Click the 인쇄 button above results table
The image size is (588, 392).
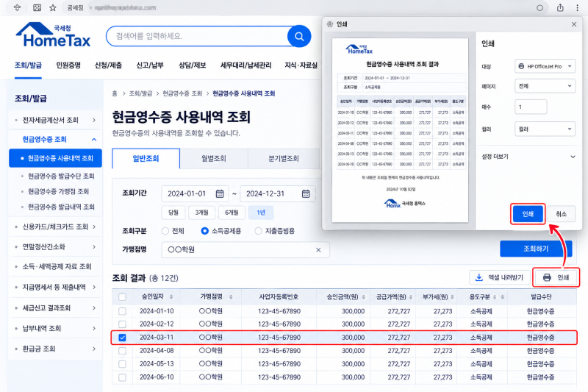point(556,277)
